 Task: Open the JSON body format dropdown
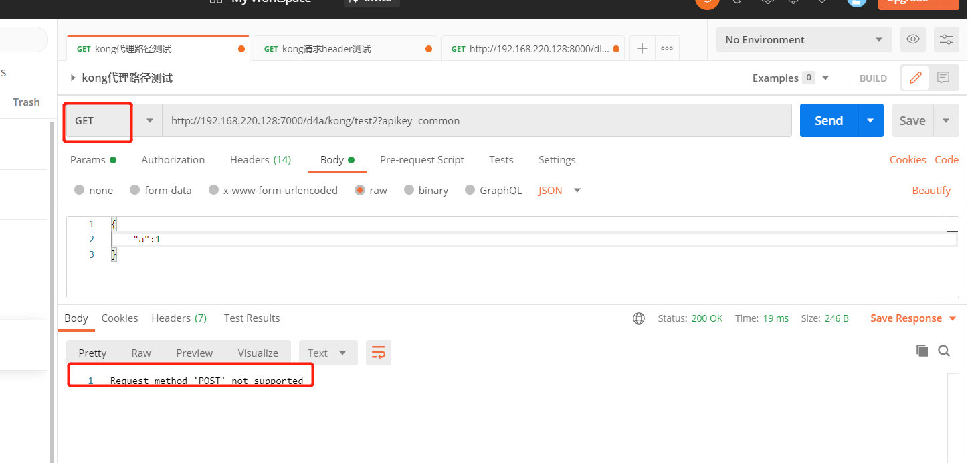pos(559,190)
